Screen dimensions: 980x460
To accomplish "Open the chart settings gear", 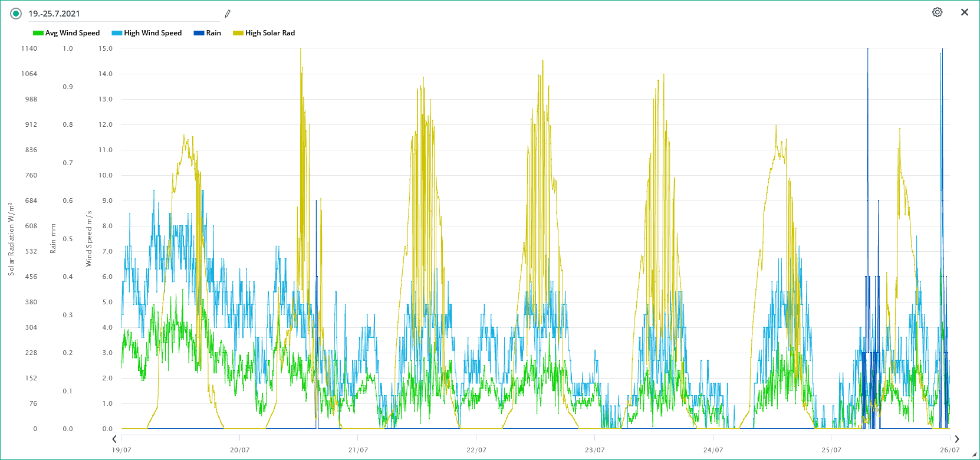I will click(x=937, y=12).
